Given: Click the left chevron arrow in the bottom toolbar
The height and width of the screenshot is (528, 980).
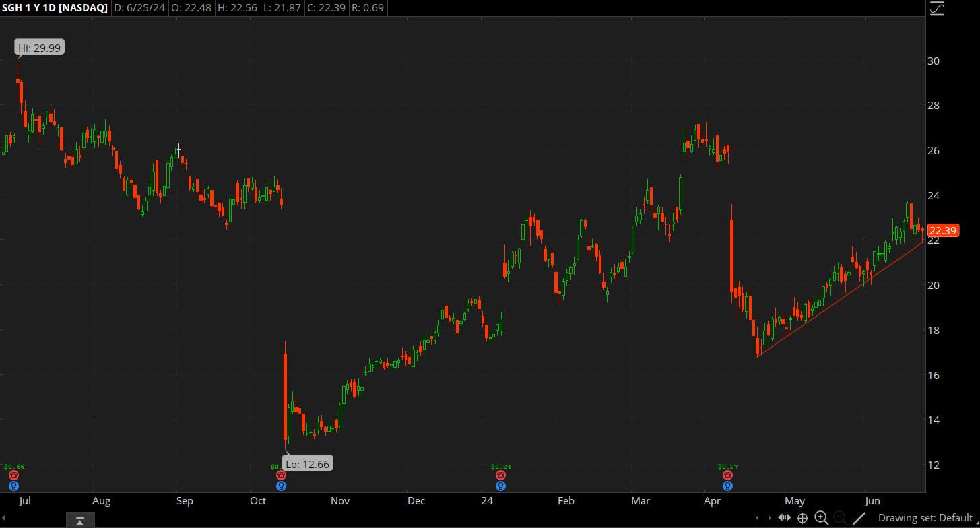Looking at the screenshot, I should click(756, 517).
